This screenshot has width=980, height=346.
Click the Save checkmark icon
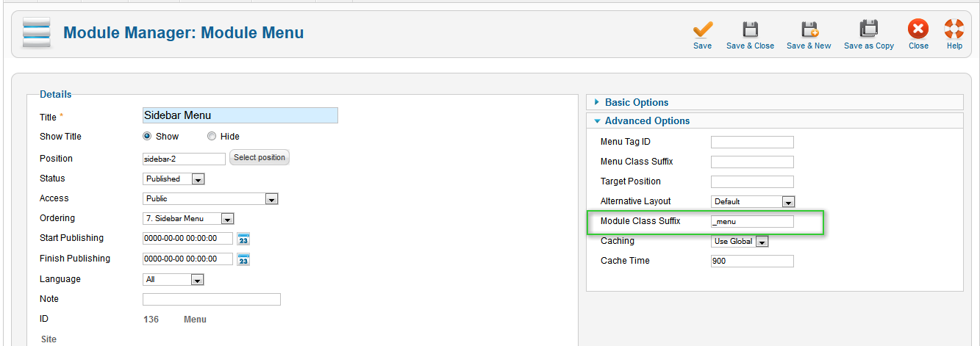coord(702,29)
